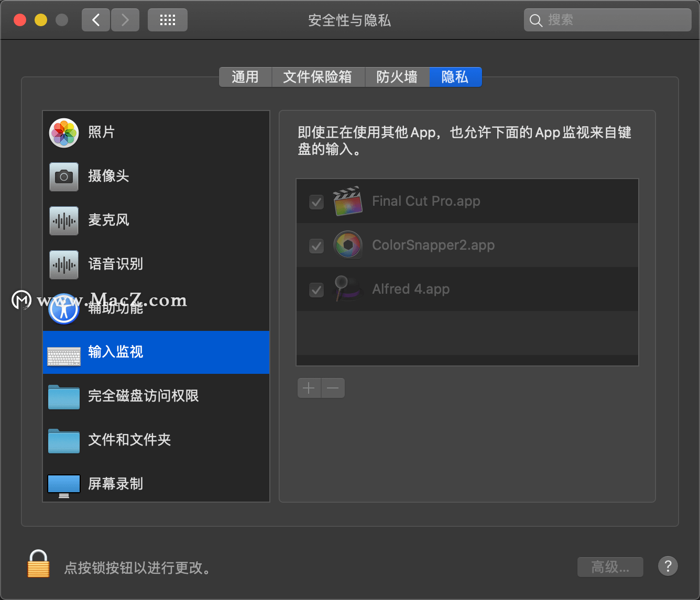Click the ColorSnapper2.app name

433,245
